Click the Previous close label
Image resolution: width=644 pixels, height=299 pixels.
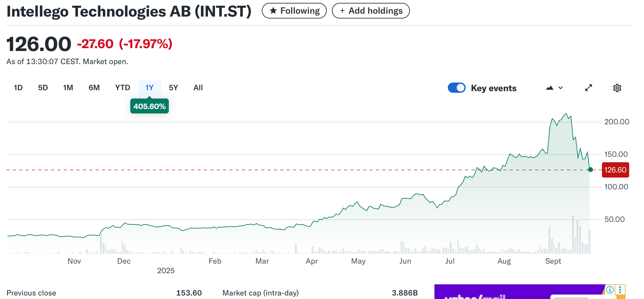(31, 293)
